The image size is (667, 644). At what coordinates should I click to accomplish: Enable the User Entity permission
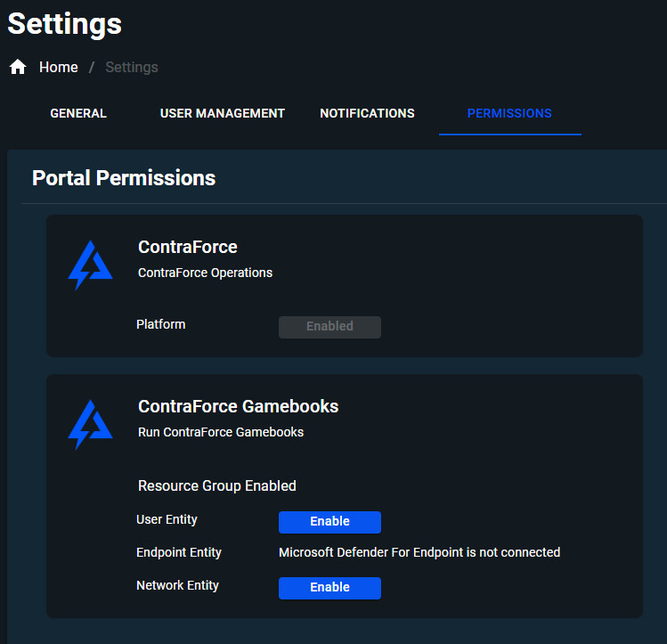click(x=329, y=522)
